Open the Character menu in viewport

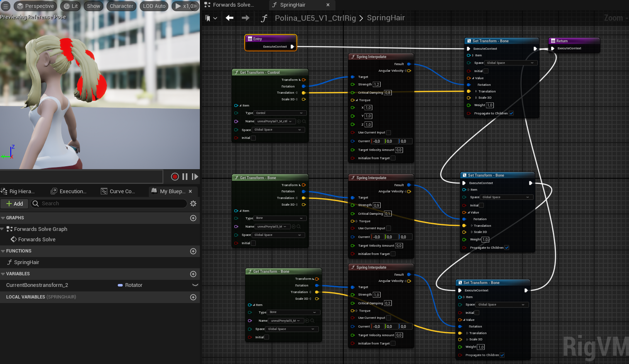click(121, 6)
